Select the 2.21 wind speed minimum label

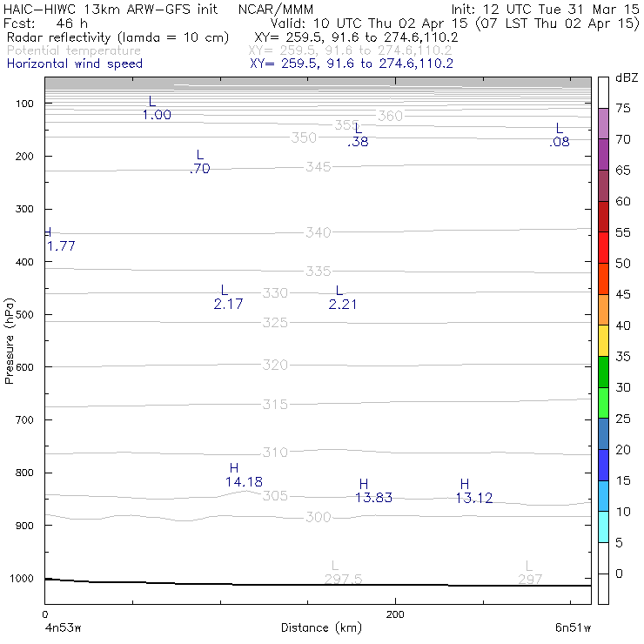[343, 305]
